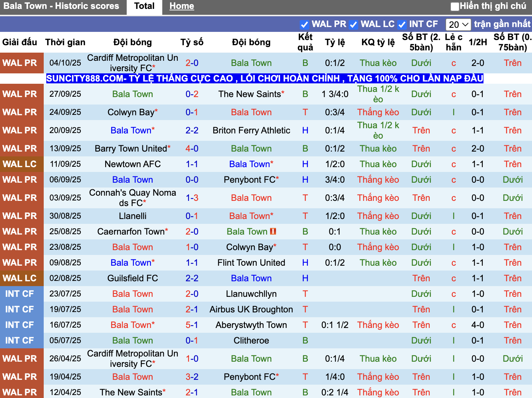This screenshot has height=398, width=532.
Task: Click the SUNCITY888.COM banner link
Action: pyautogui.click(x=265, y=79)
